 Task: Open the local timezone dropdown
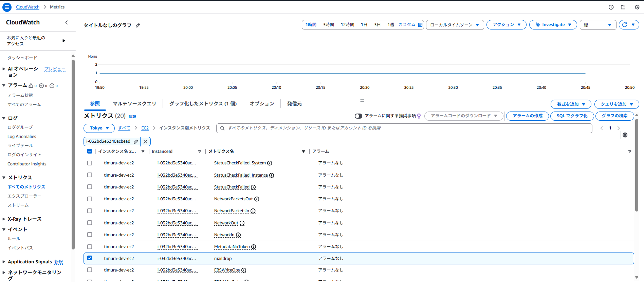[455, 25]
